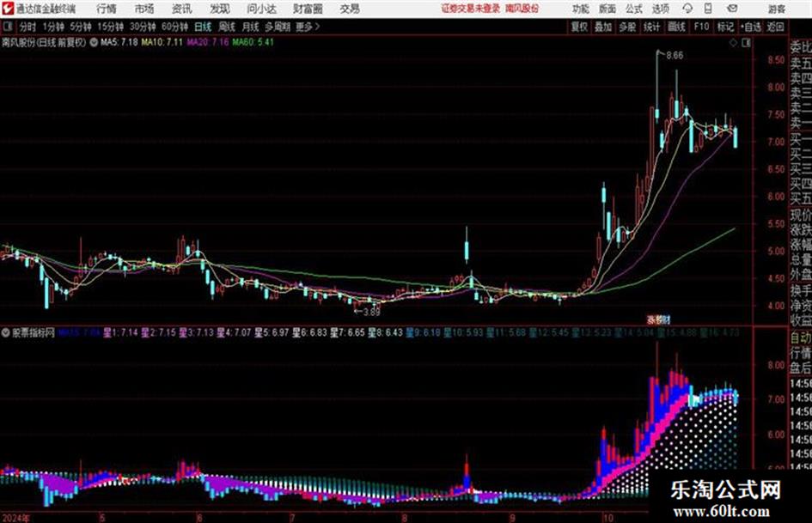812x523 pixels.
Task: Switch to the 60分钟 period tab
Action: click(175, 27)
